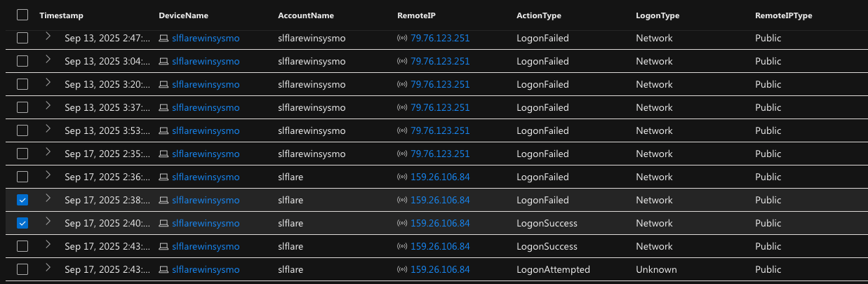The width and height of the screenshot is (868, 284).
Task: Uncheck the Sep 17 2:38 LogonFailed row
Action: [22, 200]
